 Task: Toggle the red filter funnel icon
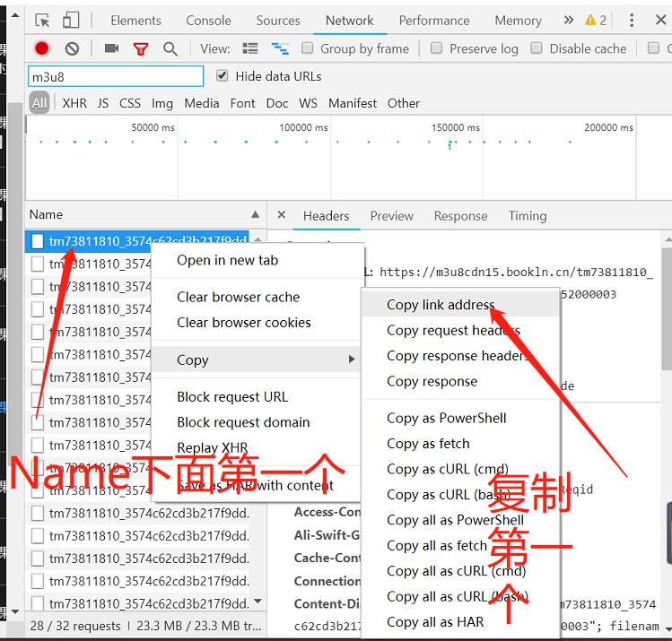pos(141,48)
